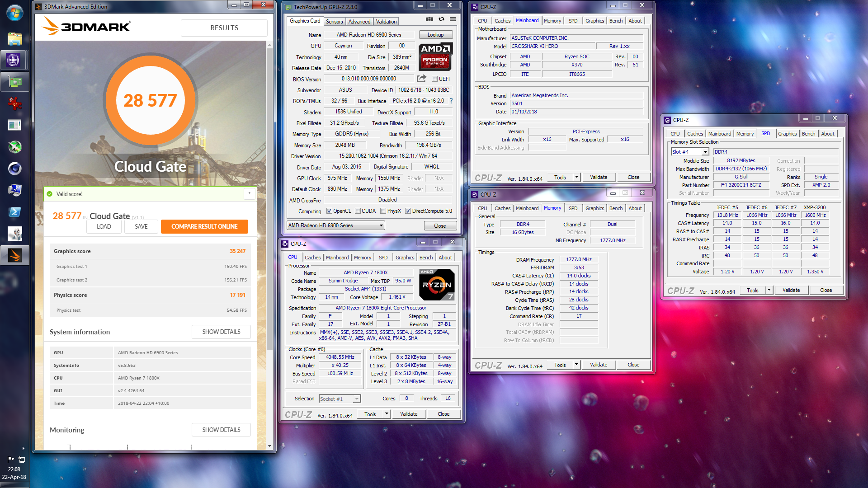Screen dimensions: 868x488
Task: Switch to the Sensors tab in GPU-Z
Action: point(334,22)
